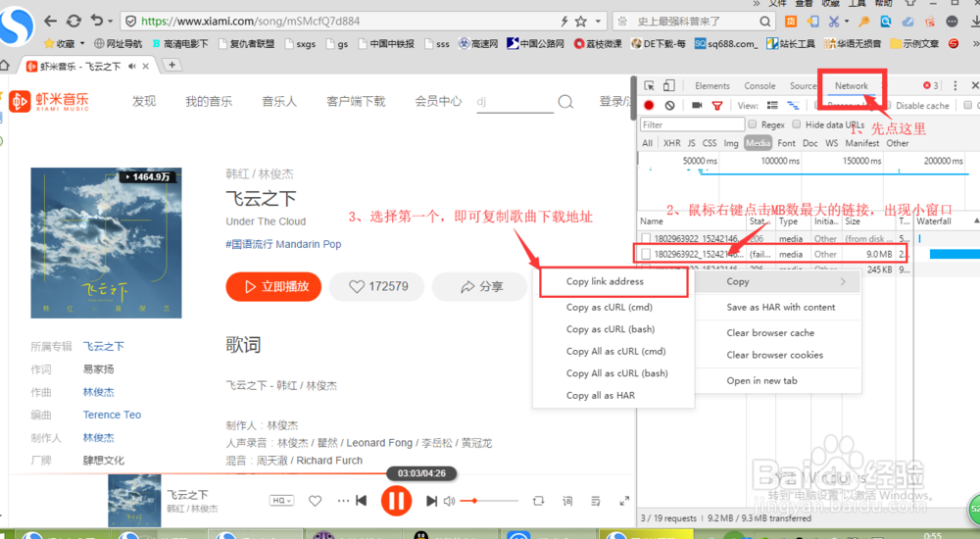Viewport: 980px width, 539px height.
Task: Switch to the DevTools Network tab
Action: (852, 85)
